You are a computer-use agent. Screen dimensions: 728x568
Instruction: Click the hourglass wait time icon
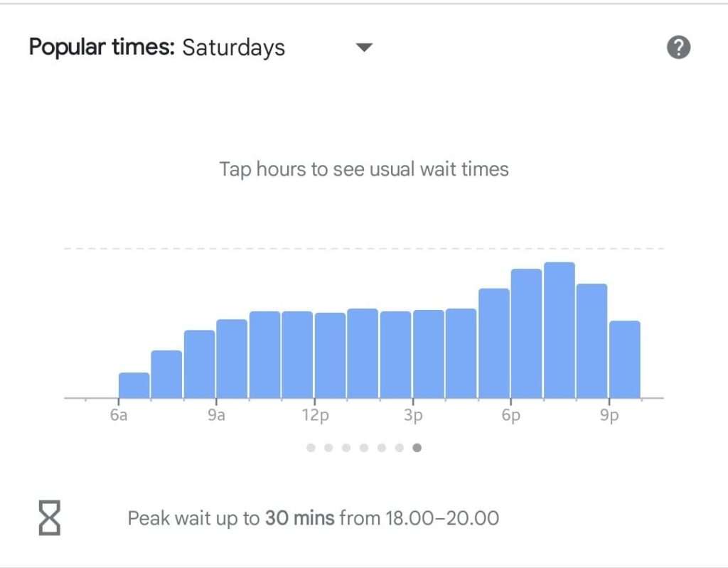point(49,518)
